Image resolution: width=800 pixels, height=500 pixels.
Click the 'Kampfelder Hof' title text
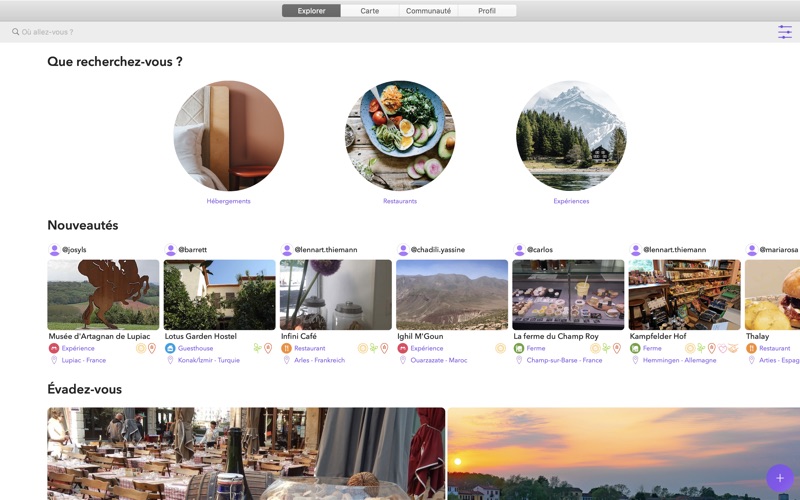[658, 336]
